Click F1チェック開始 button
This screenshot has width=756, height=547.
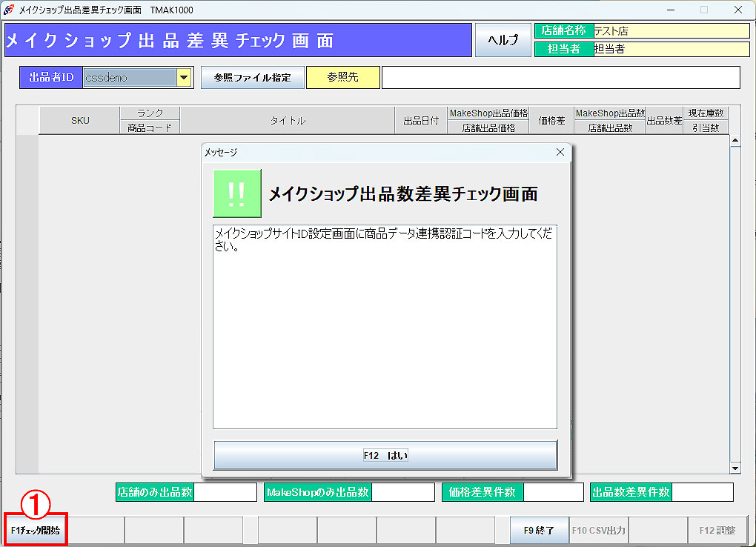pos(35,530)
